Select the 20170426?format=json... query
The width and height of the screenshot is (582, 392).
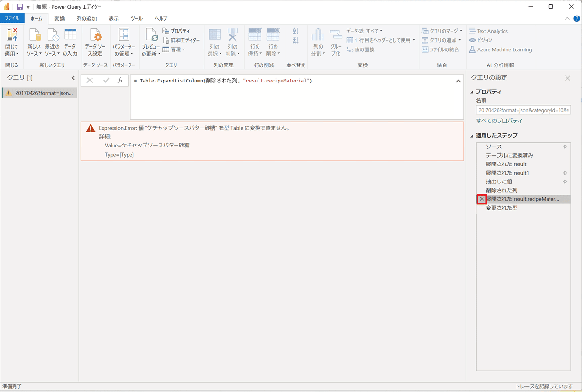click(x=39, y=93)
